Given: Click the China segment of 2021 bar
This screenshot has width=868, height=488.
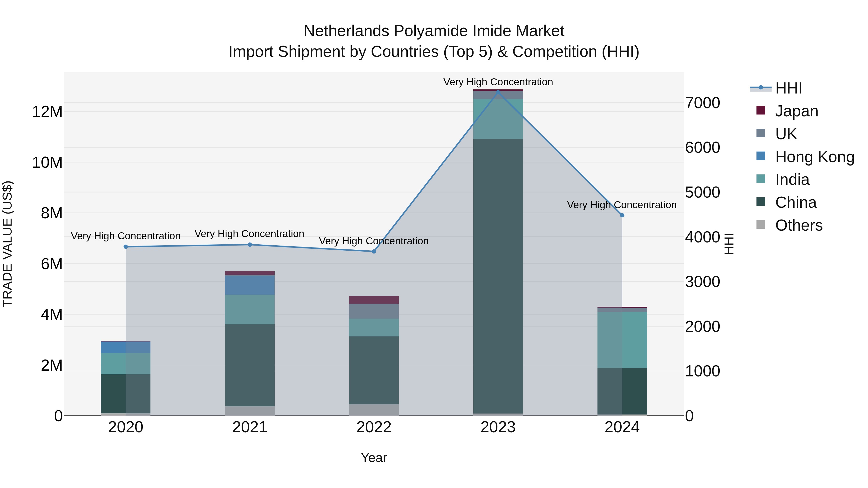Looking at the screenshot, I should tap(250, 365).
